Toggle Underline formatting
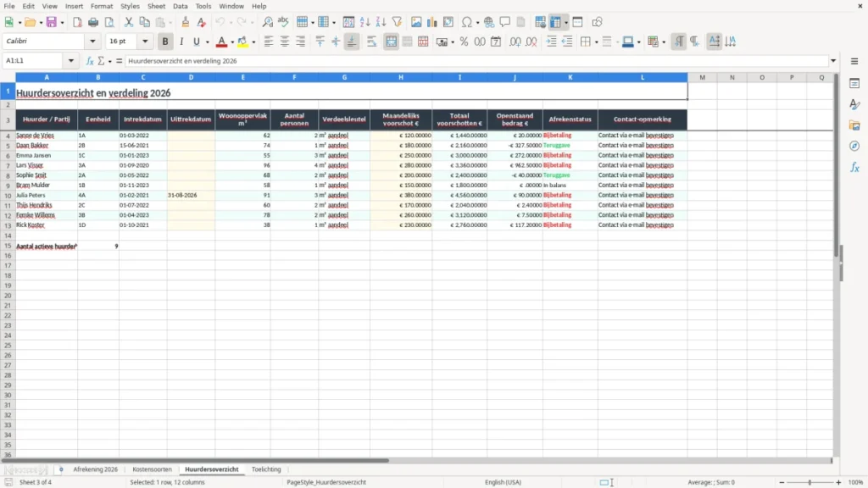 coord(197,42)
